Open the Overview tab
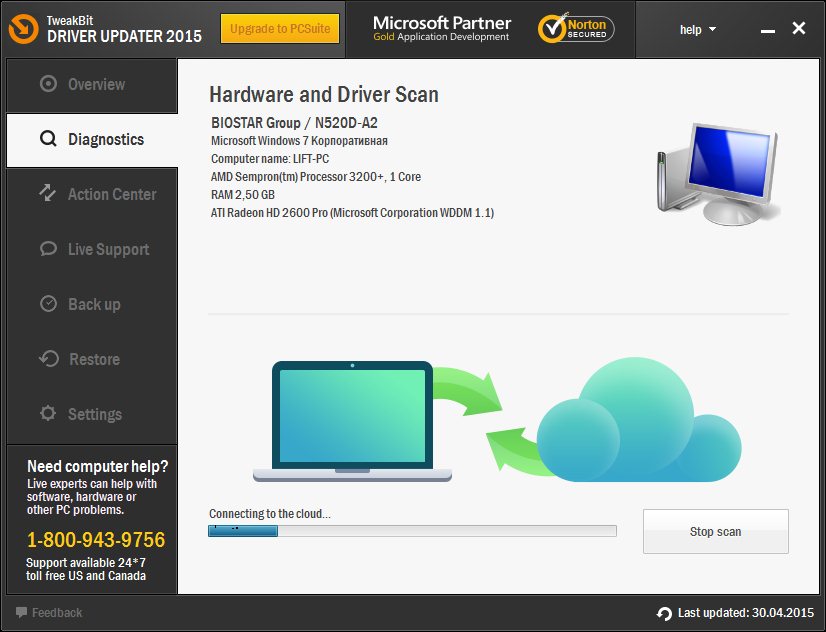This screenshot has height=632, width=826. click(92, 85)
